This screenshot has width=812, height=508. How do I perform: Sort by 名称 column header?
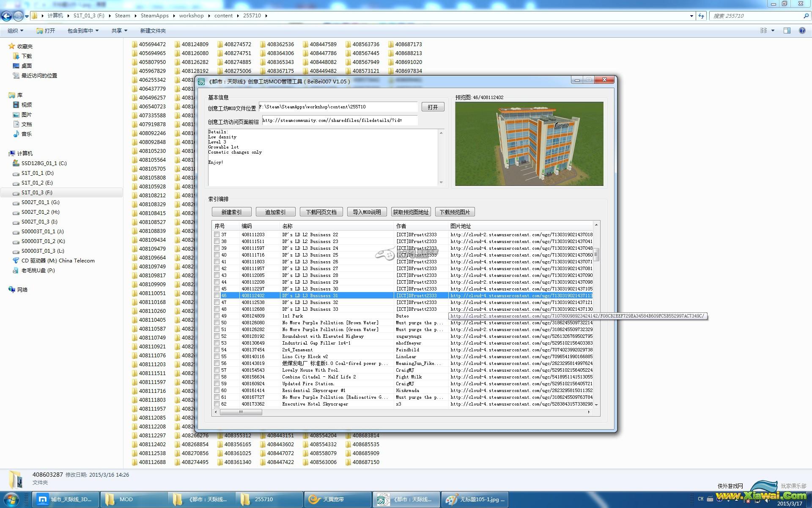click(x=337, y=226)
